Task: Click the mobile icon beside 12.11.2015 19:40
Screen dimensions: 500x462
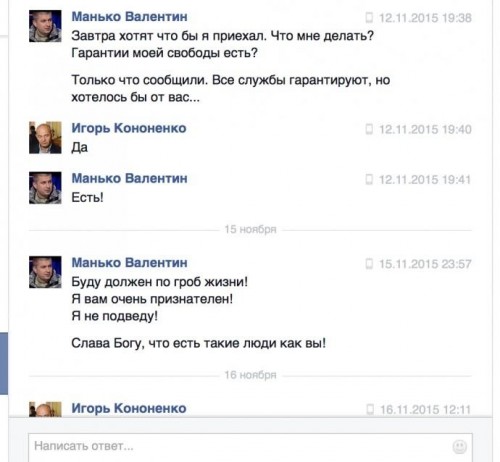Action: [x=369, y=129]
